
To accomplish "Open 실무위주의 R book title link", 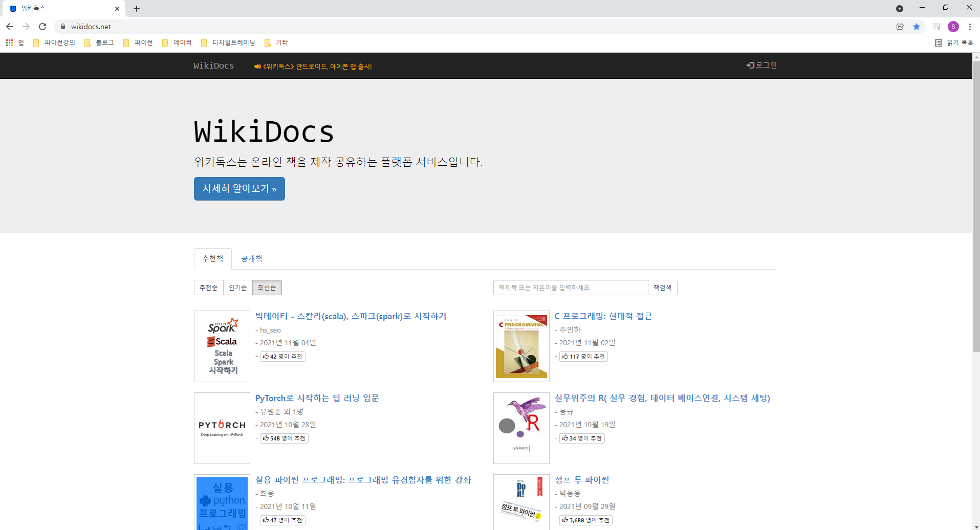I will click(662, 398).
